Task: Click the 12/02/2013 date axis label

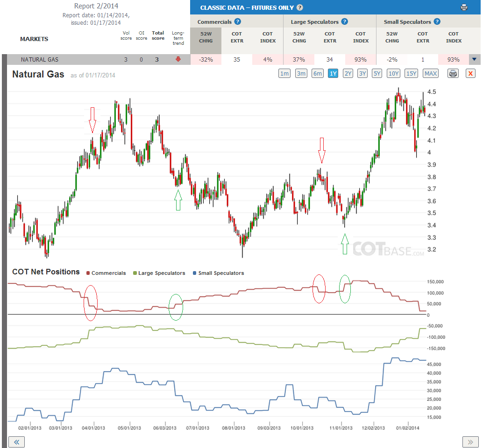Action: (373, 428)
